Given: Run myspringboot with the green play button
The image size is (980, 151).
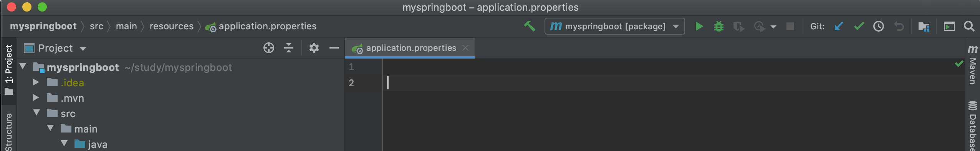Looking at the screenshot, I should tap(699, 26).
